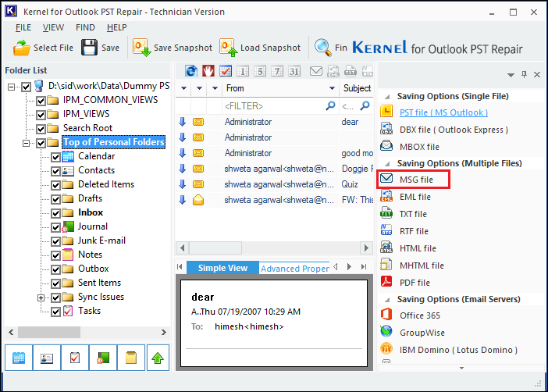Click the envelope icon in list toolbar

tap(316, 71)
